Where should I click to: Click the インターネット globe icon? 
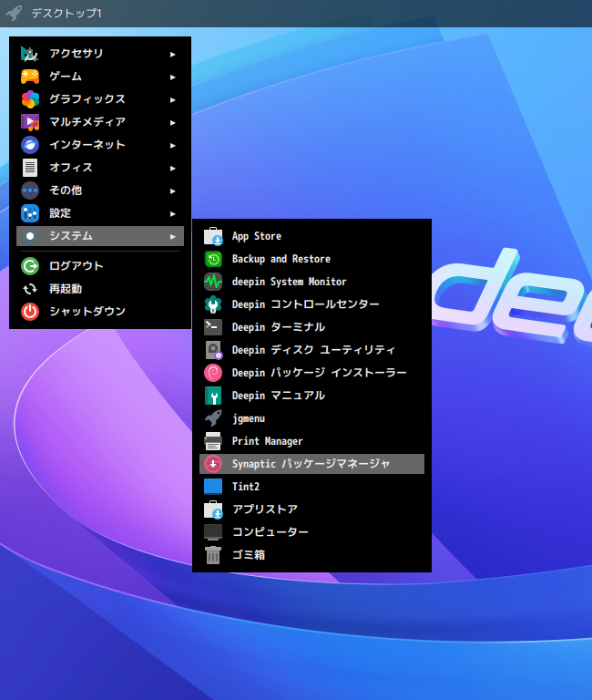pyautogui.click(x=30, y=145)
